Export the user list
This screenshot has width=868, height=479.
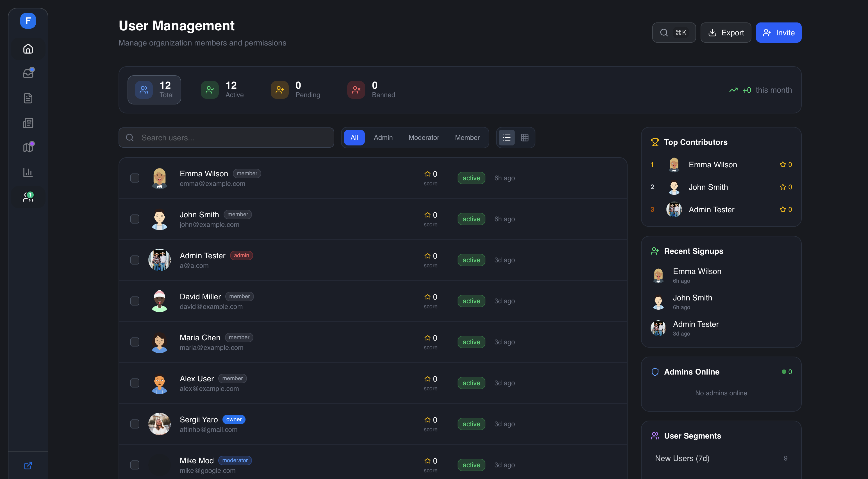(726, 33)
